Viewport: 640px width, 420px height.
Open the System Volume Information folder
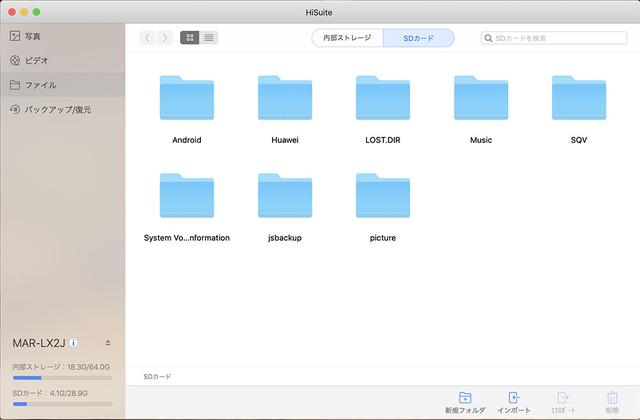[187, 196]
